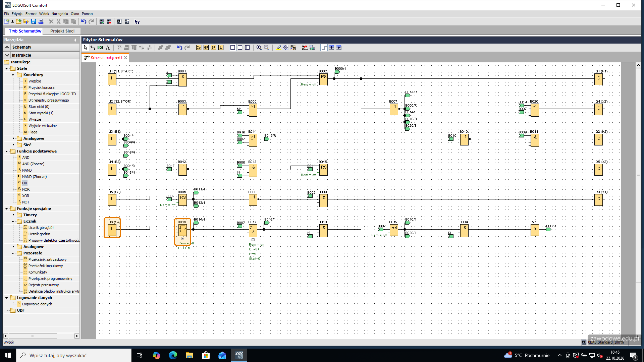The image size is (644, 362).
Task: Click the Print icon in the top toolbar
Action: pos(41,21)
